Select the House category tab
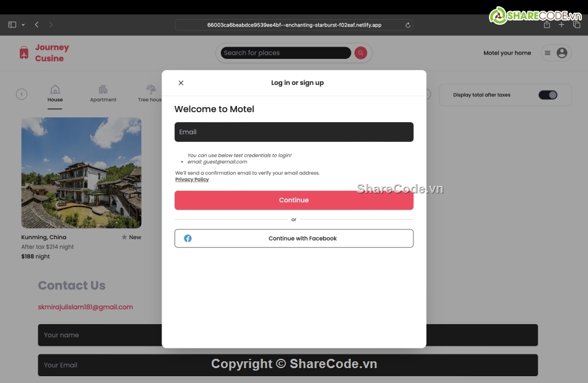 pyautogui.click(x=55, y=94)
